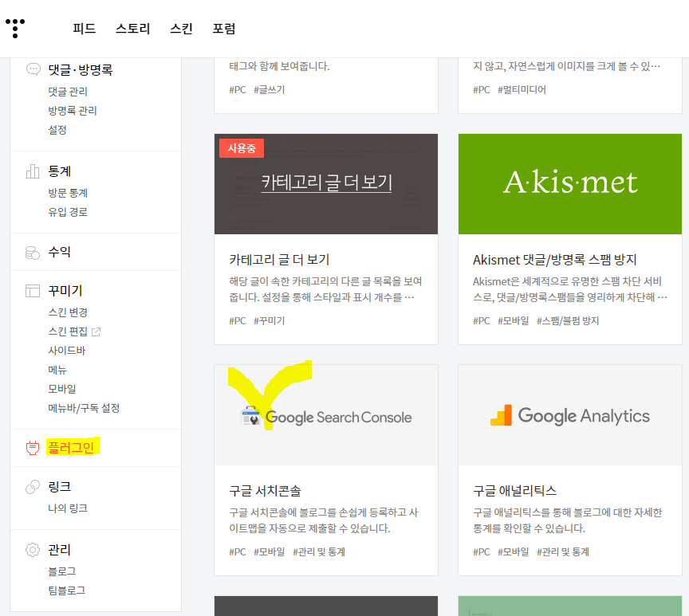Open the green Akismet banner thumbnail
The width and height of the screenshot is (689, 616).
pyautogui.click(x=570, y=184)
